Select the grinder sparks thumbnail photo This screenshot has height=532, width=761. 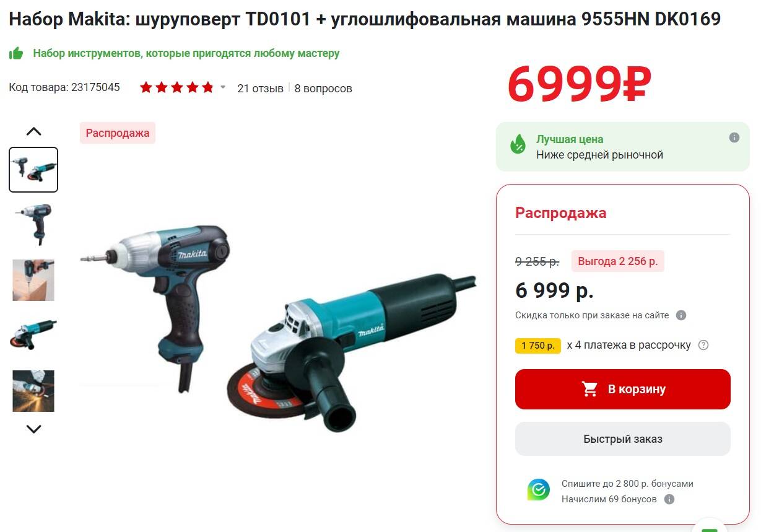point(33,391)
